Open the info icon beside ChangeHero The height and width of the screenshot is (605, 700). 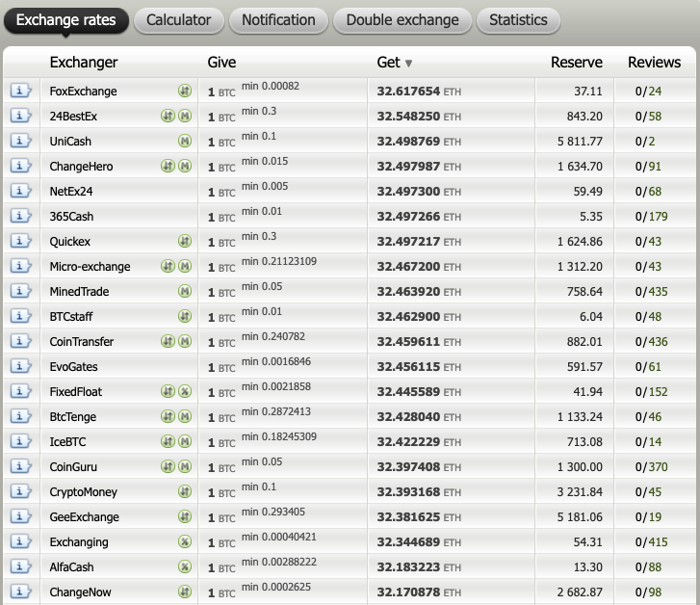tap(20, 167)
